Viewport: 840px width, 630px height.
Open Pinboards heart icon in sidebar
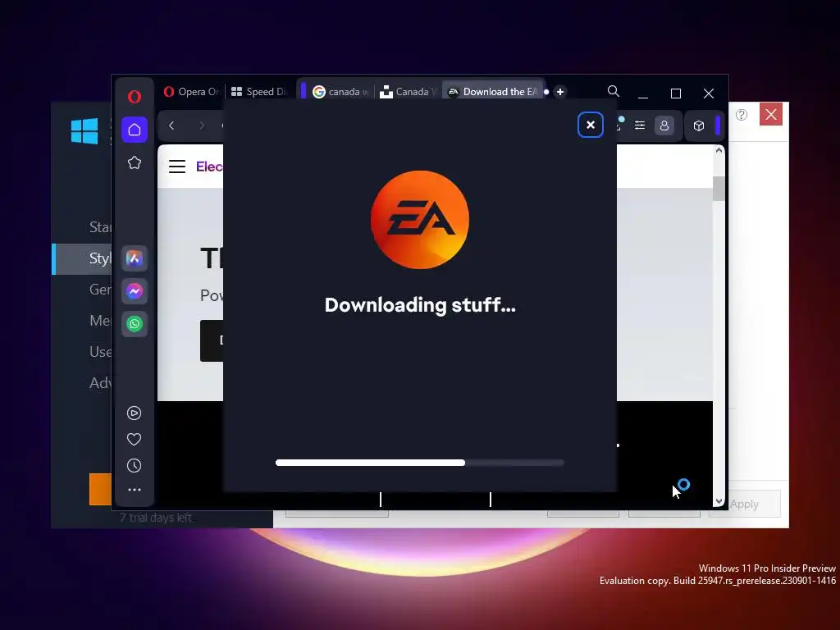(134, 440)
